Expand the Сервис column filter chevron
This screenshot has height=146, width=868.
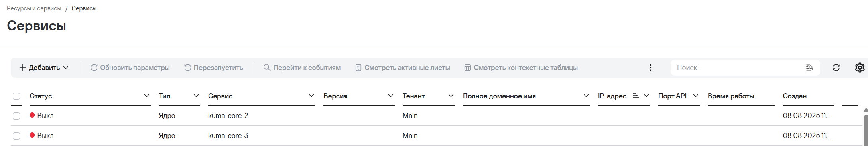pos(311,96)
